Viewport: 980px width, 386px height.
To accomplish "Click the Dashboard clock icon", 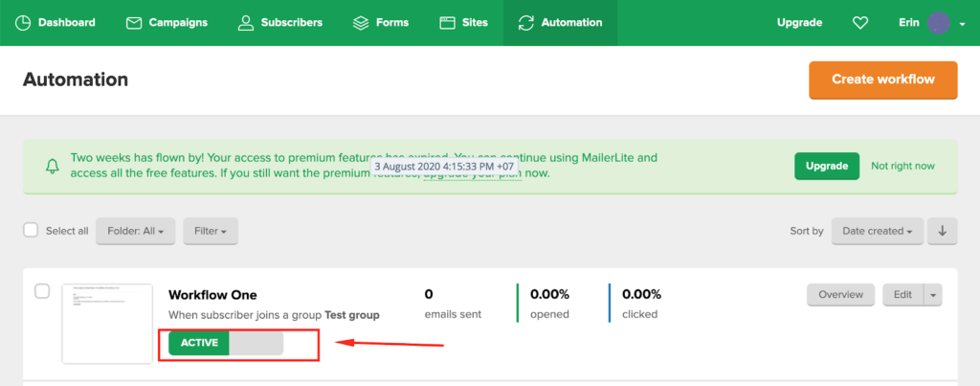I will (x=23, y=23).
